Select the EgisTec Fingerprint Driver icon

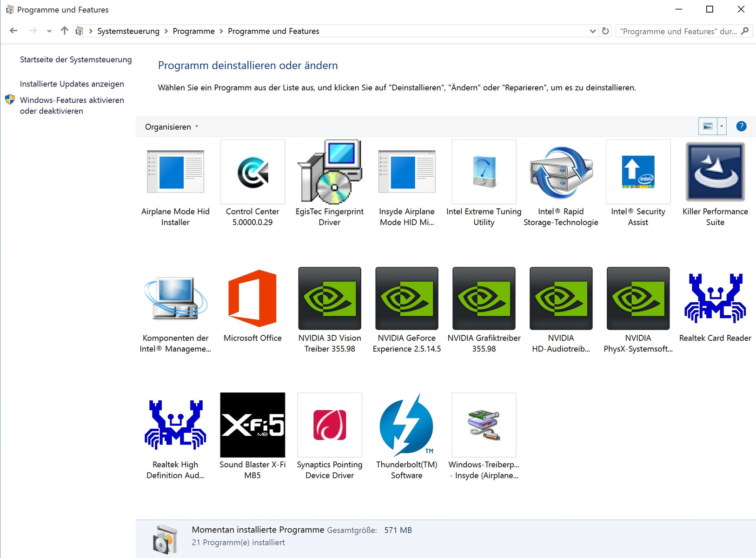330,172
